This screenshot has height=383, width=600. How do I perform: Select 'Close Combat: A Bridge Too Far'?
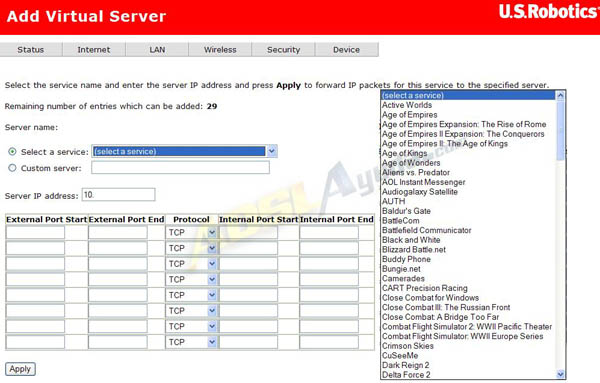click(468, 317)
